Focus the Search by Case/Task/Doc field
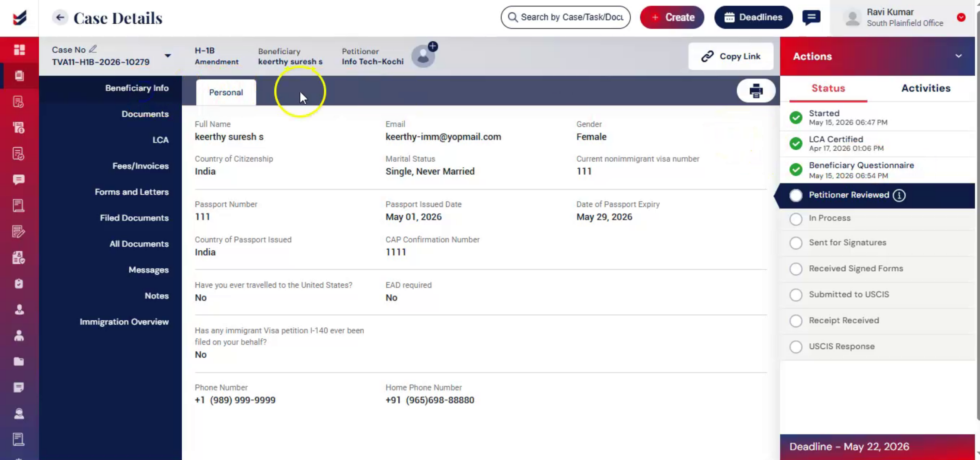Screen dimensions: 980x460 (x=566, y=17)
